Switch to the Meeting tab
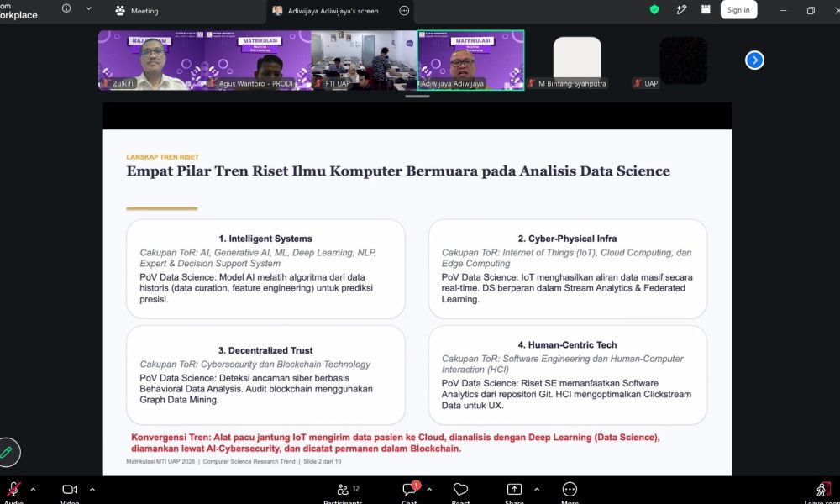The image size is (840, 504). click(x=137, y=11)
